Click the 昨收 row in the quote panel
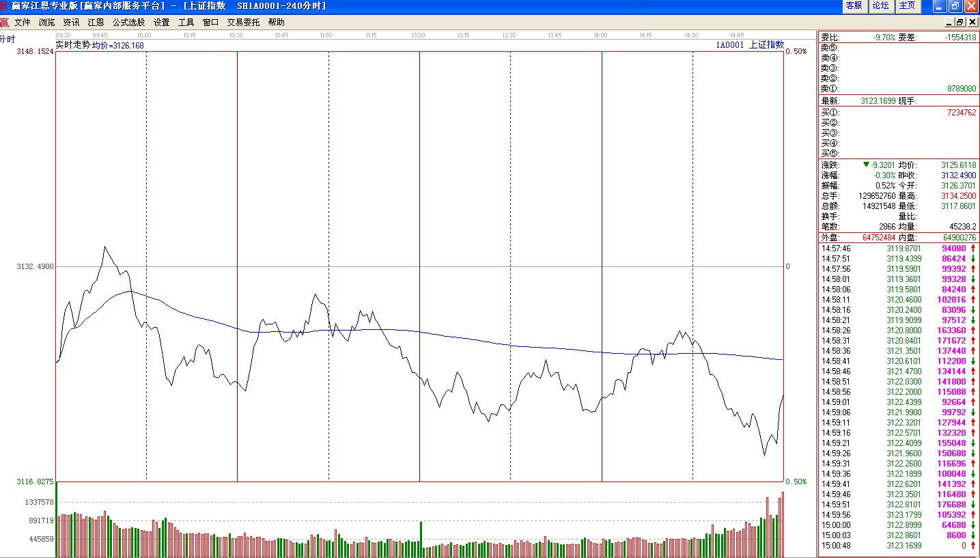This screenshot has height=558, width=980. tap(938, 176)
